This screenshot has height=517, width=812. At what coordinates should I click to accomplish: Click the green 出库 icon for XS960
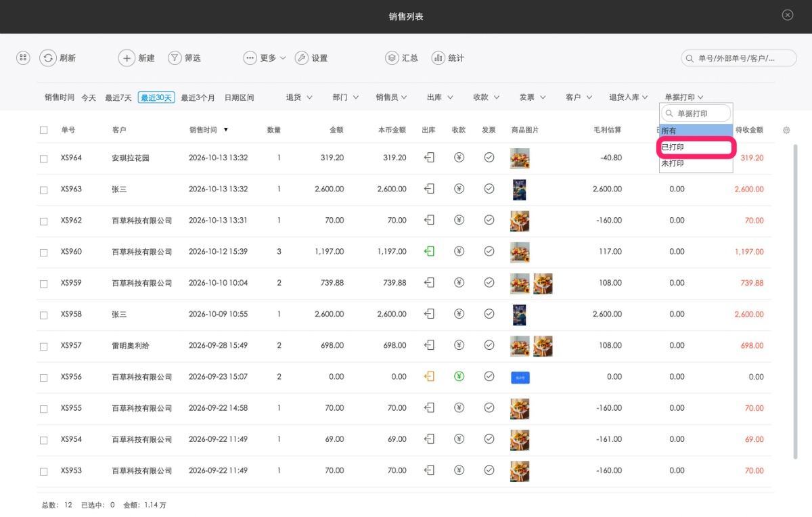429,251
